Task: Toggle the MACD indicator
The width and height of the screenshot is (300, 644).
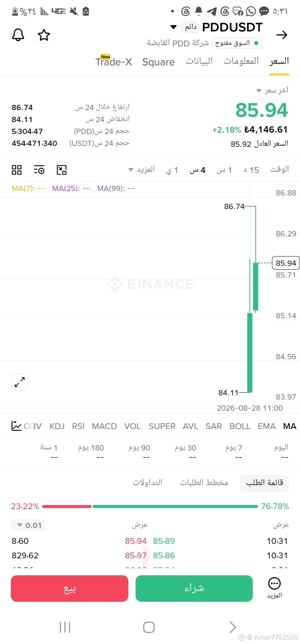Action: coord(104,426)
